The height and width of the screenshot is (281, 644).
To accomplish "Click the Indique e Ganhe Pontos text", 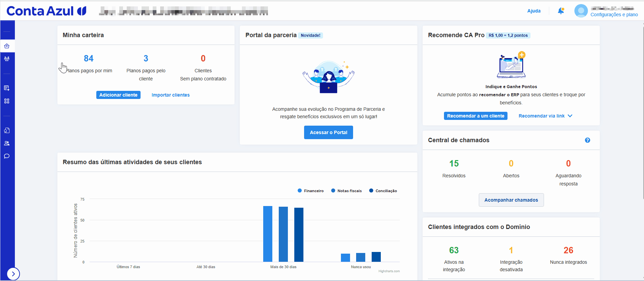I will (511, 87).
